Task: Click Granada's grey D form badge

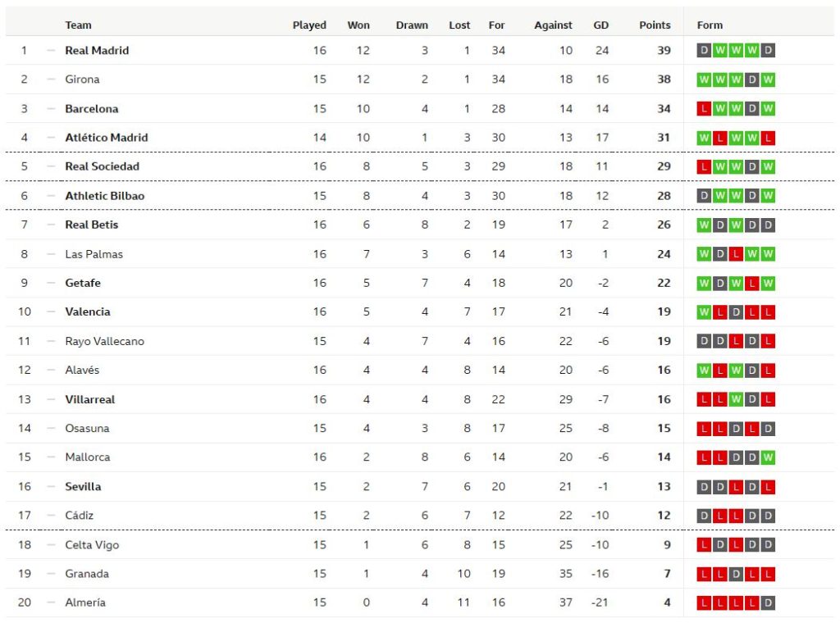Action: 736,574
